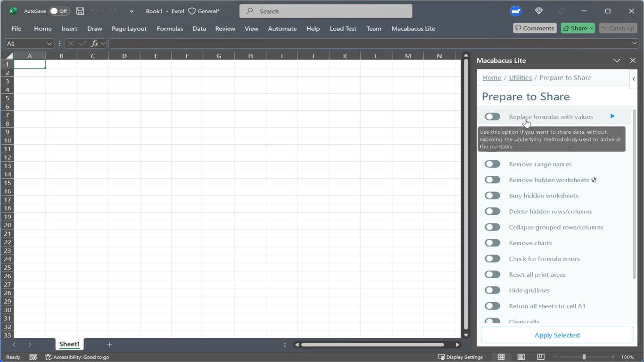Open the Home tab

42,28
